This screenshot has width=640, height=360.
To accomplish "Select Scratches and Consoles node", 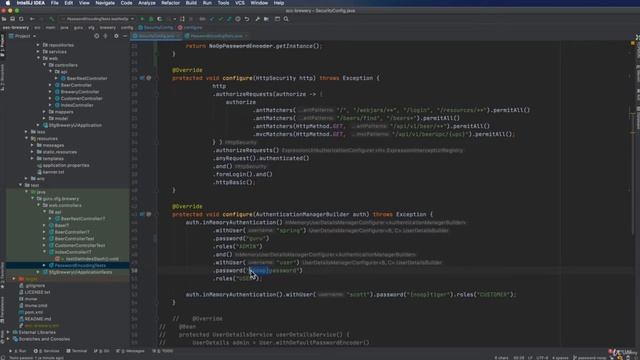I will coord(41,339).
